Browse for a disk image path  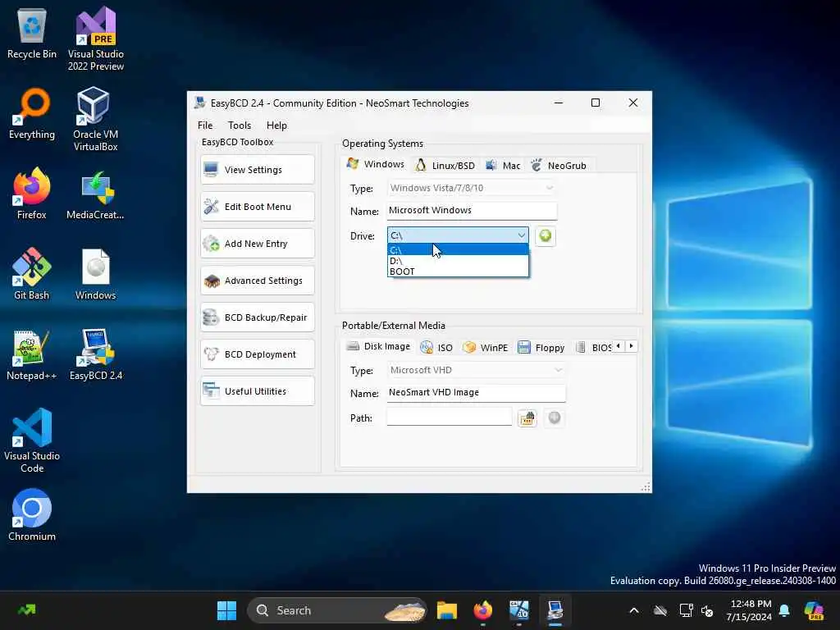527,418
